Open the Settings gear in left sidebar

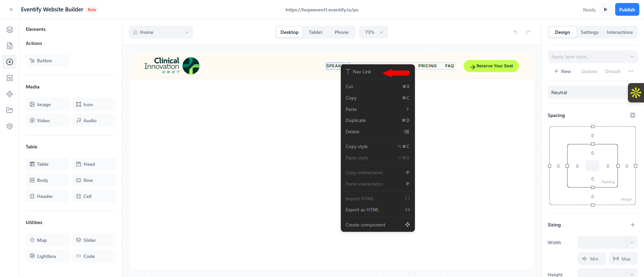[x=10, y=126]
